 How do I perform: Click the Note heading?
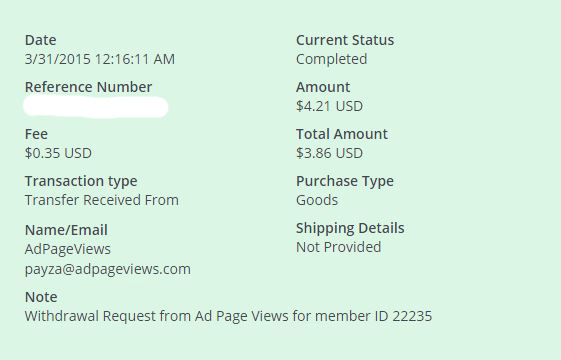pos(41,297)
